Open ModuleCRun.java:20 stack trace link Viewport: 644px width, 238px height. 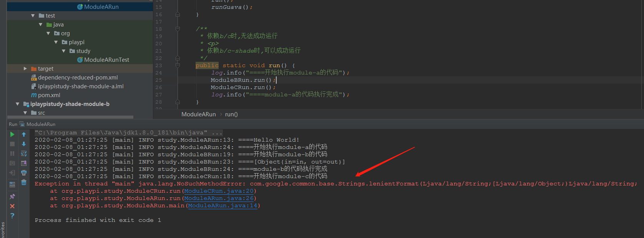click(x=219, y=191)
